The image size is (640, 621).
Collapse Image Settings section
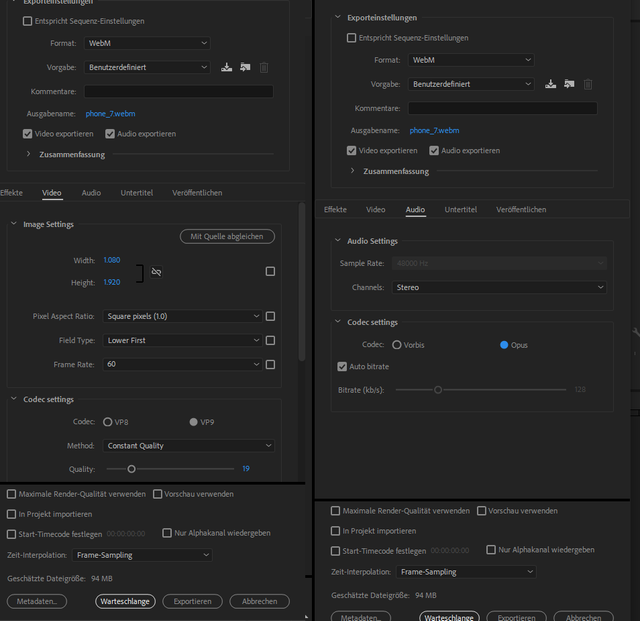tap(13, 224)
